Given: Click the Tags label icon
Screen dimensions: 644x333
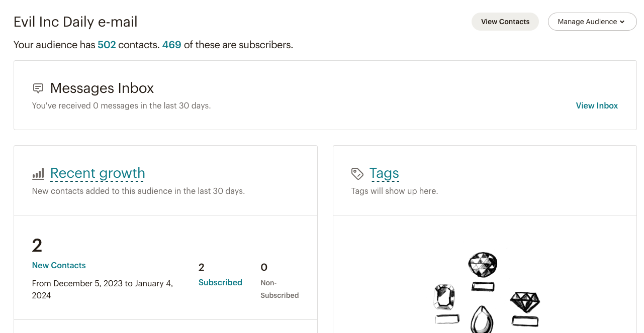Looking at the screenshot, I should tap(357, 174).
